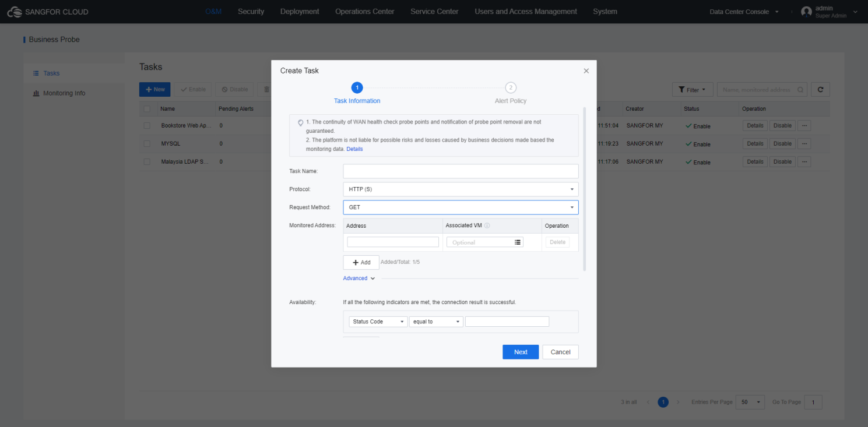Click Details for Malaysia LDAP row

pos(755,162)
